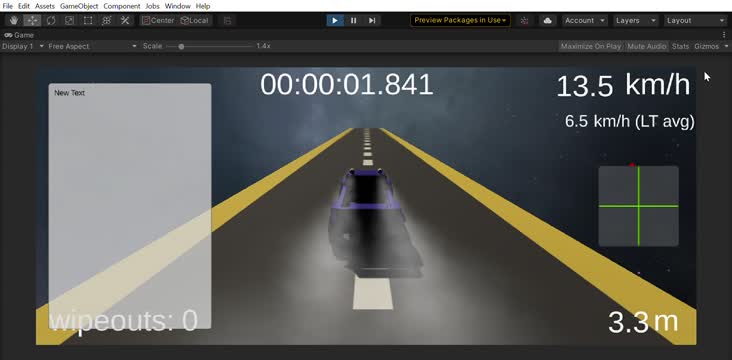
Task: Open the cloud services icon
Action: [x=548, y=21]
